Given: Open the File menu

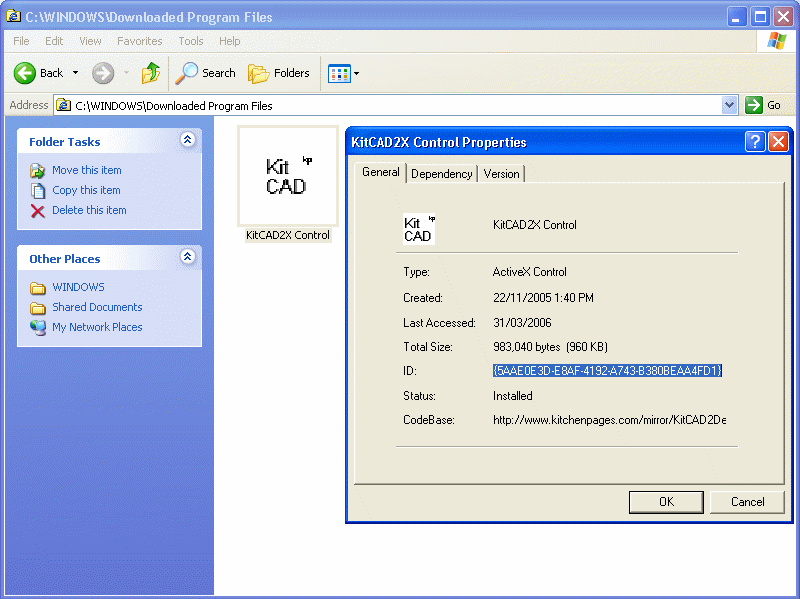Looking at the screenshot, I should 21,41.
